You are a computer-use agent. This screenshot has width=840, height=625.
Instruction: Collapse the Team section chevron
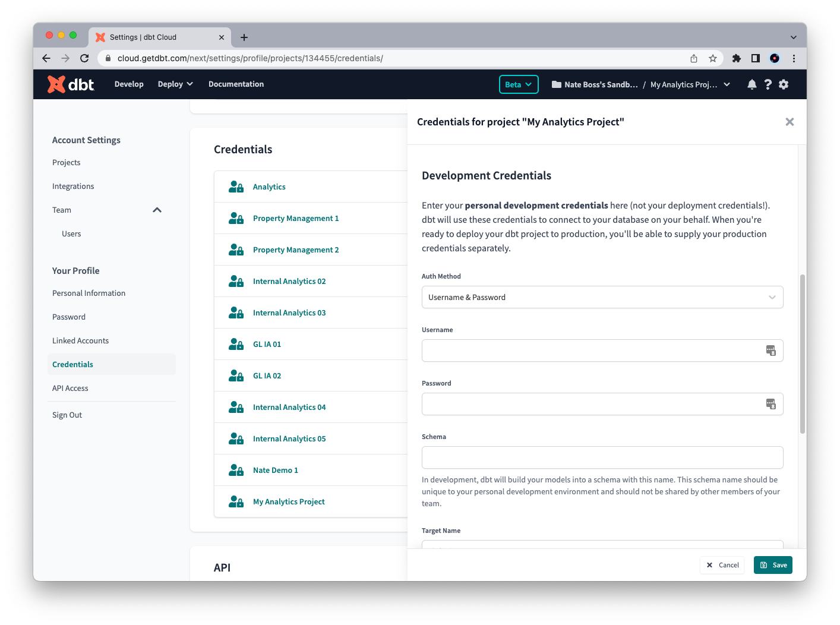pyautogui.click(x=157, y=210)
